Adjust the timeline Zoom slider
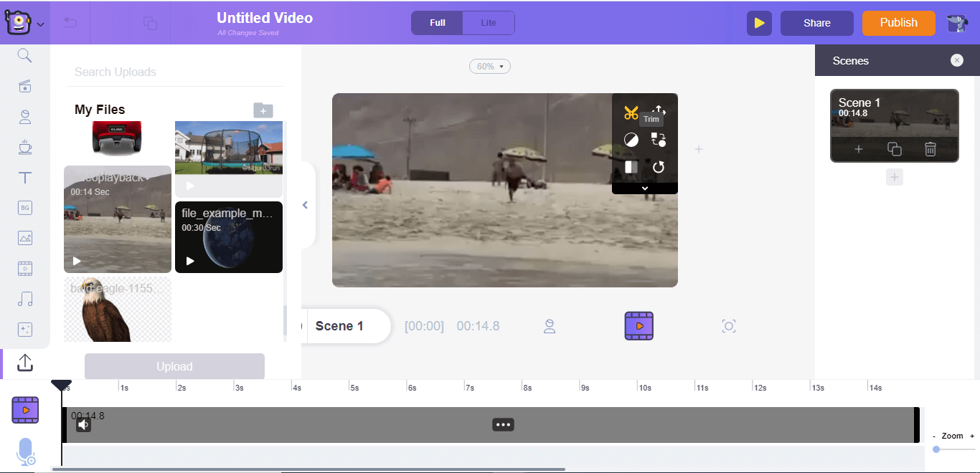The width and height of the screenshot is (980, 473). point(936,449)
